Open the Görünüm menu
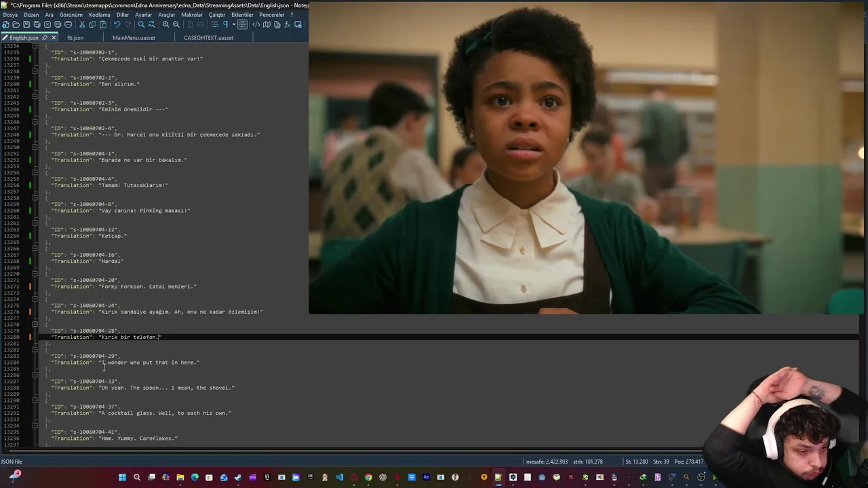This screenshot has width=868, height=488. pos(71,15)
